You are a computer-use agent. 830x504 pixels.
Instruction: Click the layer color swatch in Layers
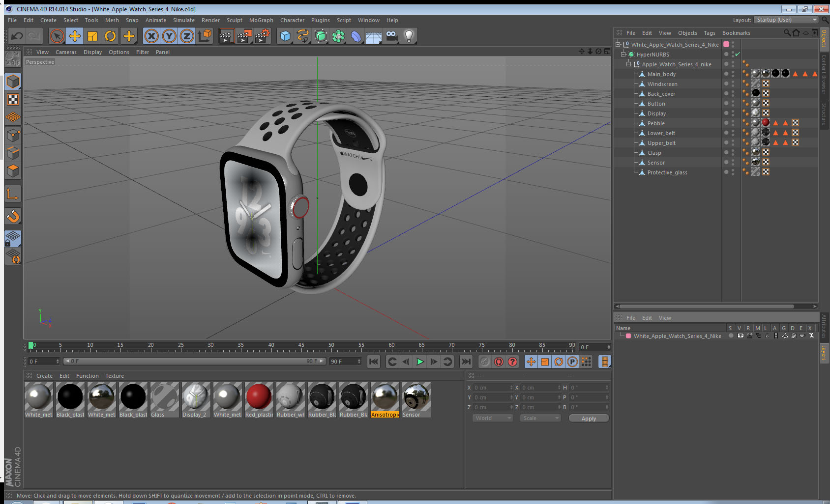(x=628, y=336)
